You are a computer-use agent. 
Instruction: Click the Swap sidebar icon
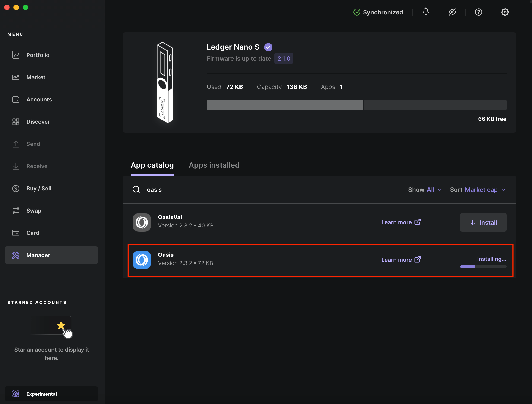[16, 210]
